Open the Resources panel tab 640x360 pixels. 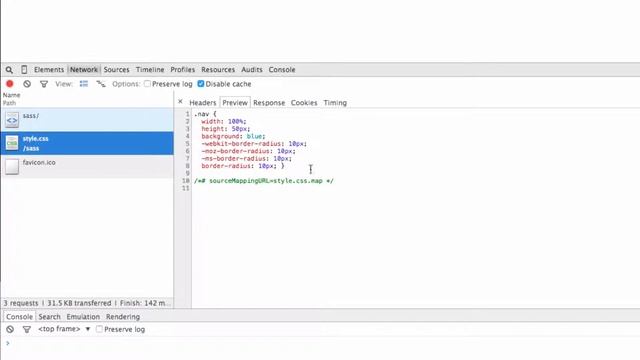pyautogui.click(x=218, y=70)
